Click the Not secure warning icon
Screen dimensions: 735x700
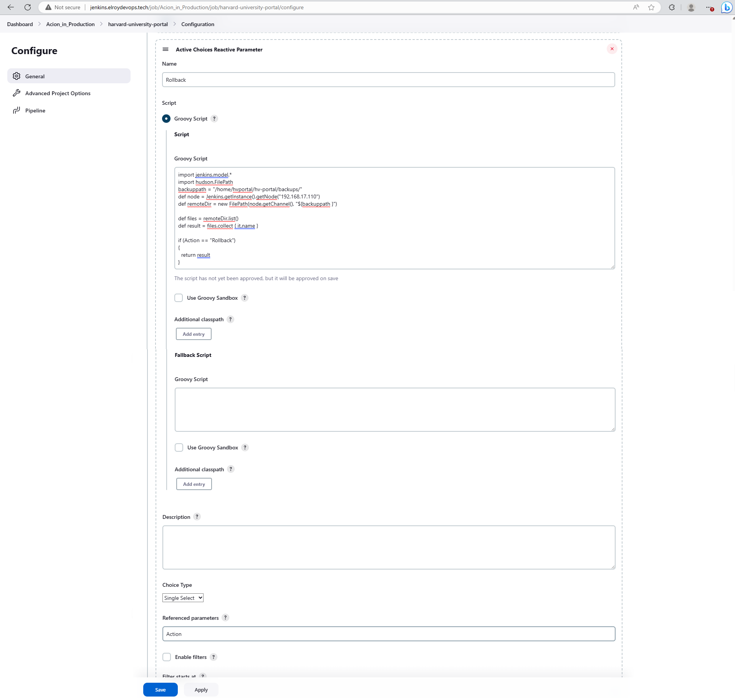tap(48, 7)
